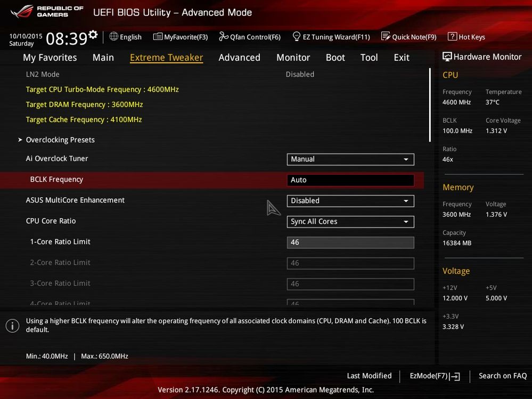Show the Hot Keys list
This screenshot has height=399, width=532.
[x=466, y=37]
